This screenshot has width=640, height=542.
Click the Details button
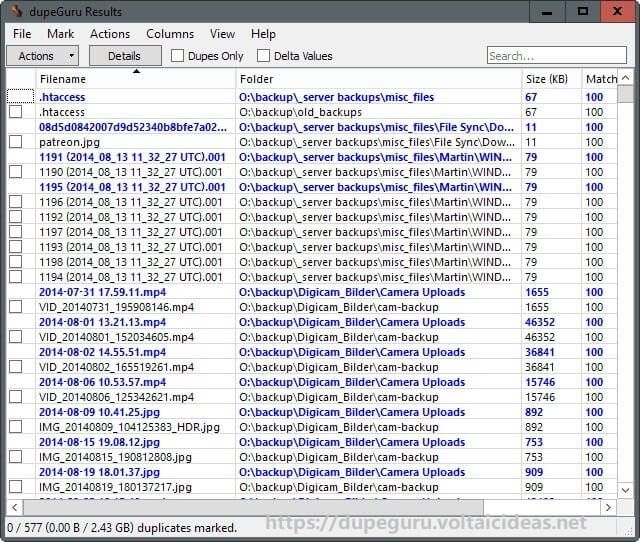pyautogui.click(x=125, y=56)
